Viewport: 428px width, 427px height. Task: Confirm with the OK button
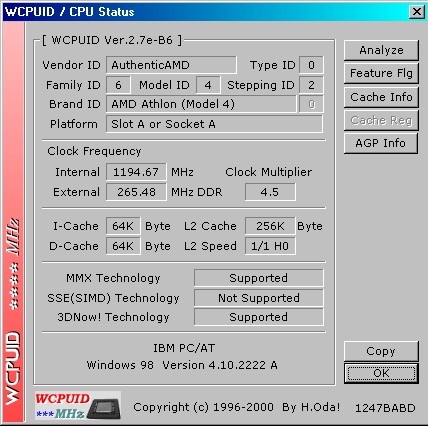[381, 373]
